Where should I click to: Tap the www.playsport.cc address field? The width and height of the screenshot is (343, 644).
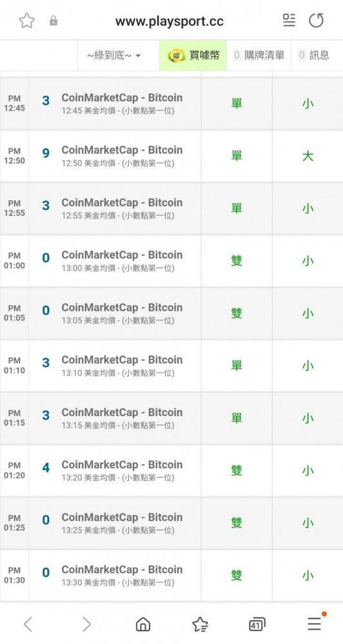point(170,21)
